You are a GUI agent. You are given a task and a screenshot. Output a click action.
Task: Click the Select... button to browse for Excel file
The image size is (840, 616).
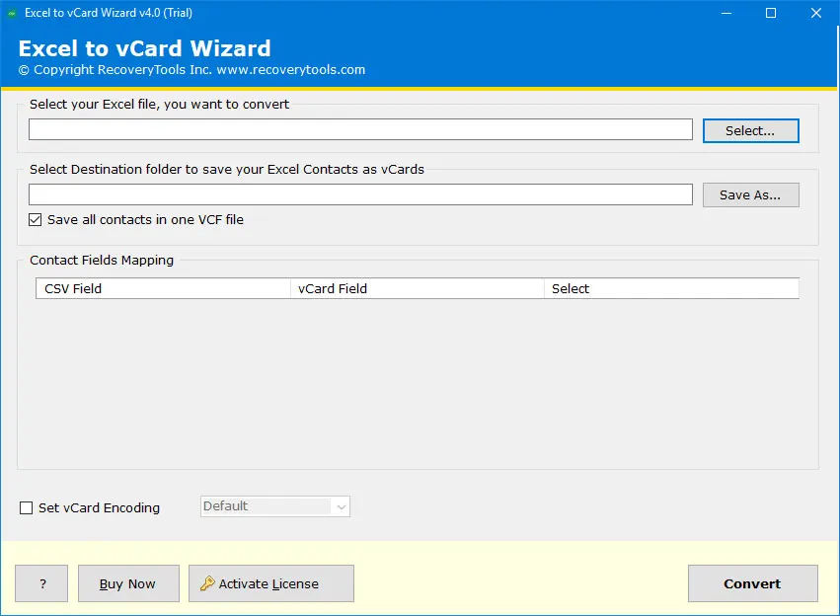coord(750,130)
